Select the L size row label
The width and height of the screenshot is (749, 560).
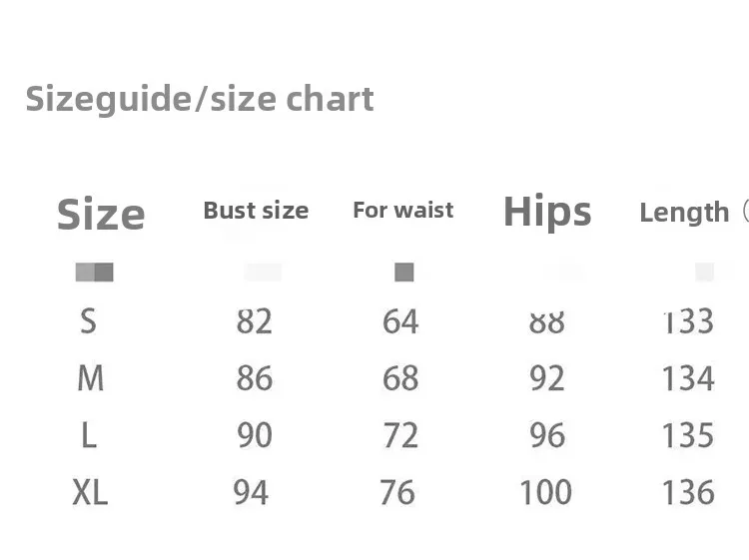(89, 435)
